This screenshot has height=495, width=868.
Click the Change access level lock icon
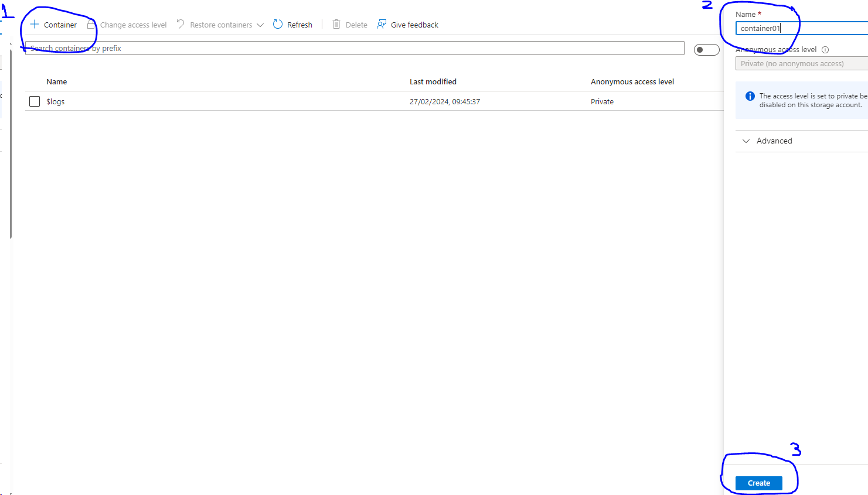click(x=91, y=24)
